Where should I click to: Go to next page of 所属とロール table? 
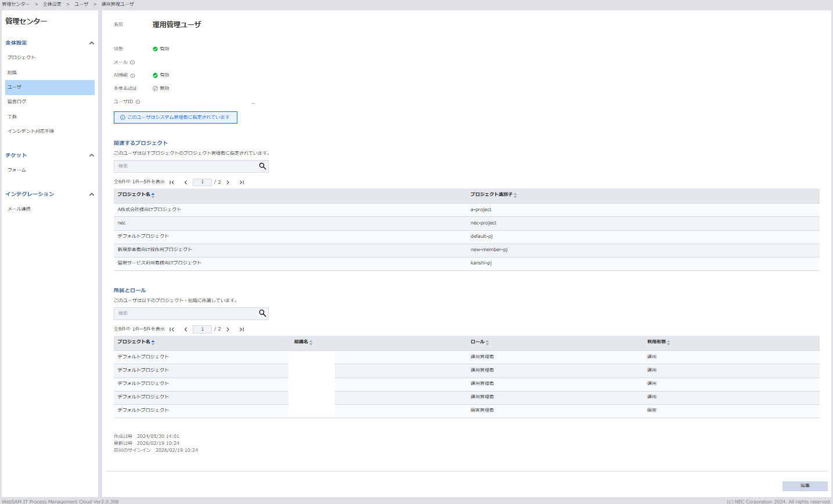(228, 329)
